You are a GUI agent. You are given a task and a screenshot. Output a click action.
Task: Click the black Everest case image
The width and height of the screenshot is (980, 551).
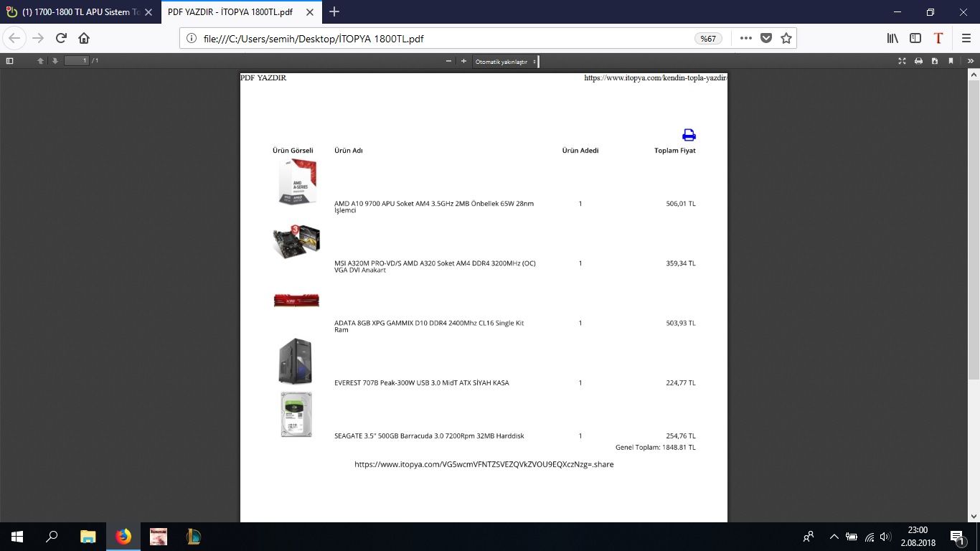pyautogui.click(x=296, y=361)
